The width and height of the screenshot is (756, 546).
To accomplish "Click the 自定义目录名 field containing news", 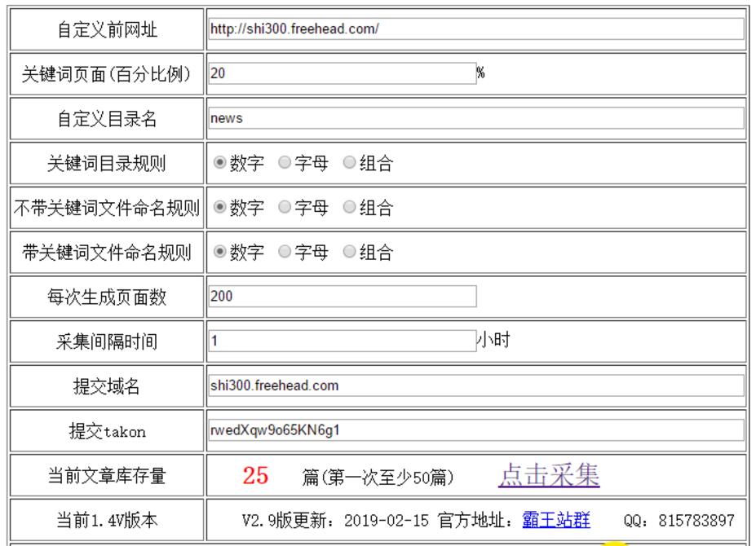I will tap(476, 118).
